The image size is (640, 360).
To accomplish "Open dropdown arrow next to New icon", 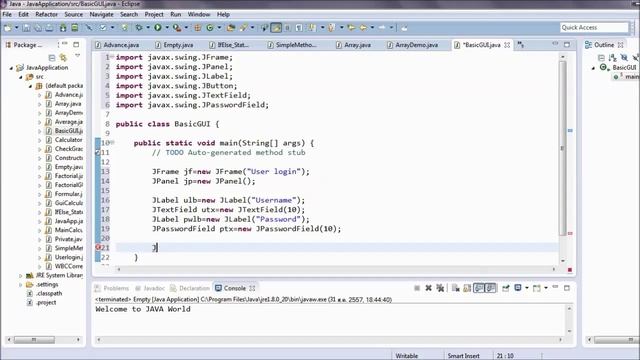I will pos(17,28).
